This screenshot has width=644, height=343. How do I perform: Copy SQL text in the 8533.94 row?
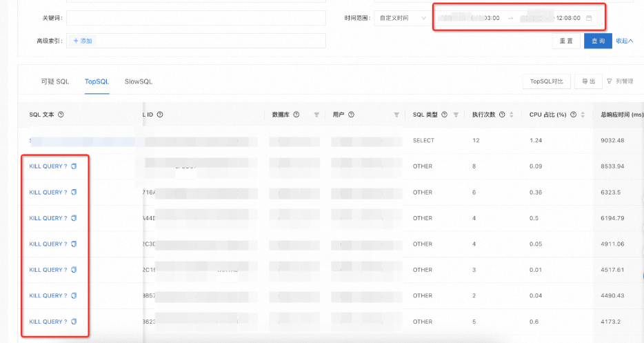point(74,166)
